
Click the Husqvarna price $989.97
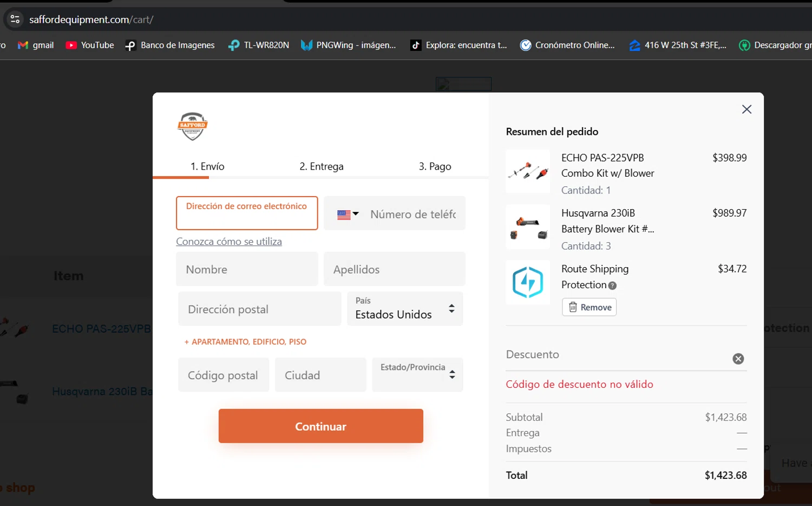tap(729, 213)
